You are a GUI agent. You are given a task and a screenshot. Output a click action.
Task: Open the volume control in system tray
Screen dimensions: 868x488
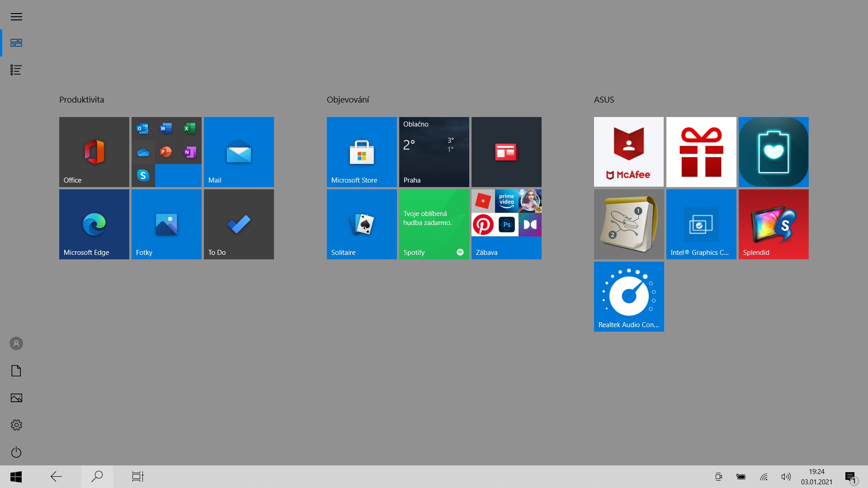786,477
